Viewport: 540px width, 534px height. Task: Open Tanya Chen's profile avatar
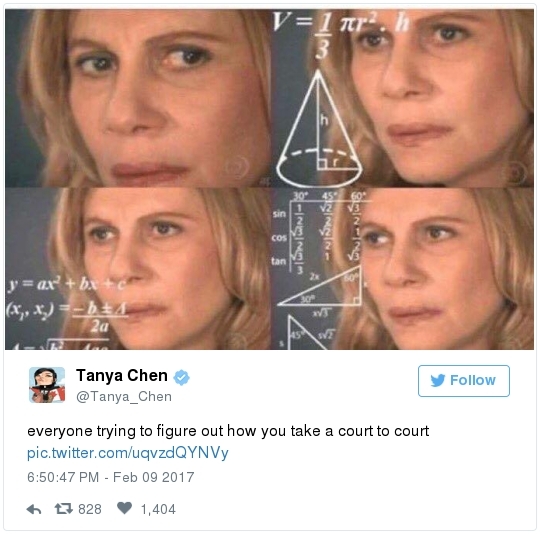pos(47,385)
